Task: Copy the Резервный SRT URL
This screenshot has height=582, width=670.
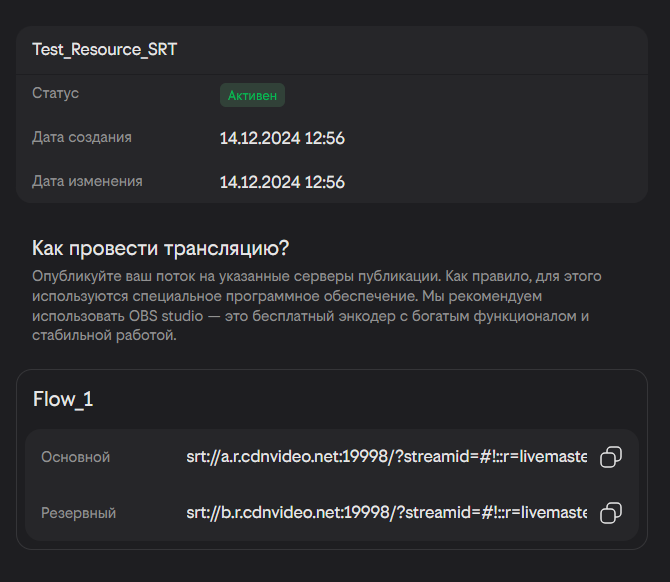Action: click(x=610, y=514)
